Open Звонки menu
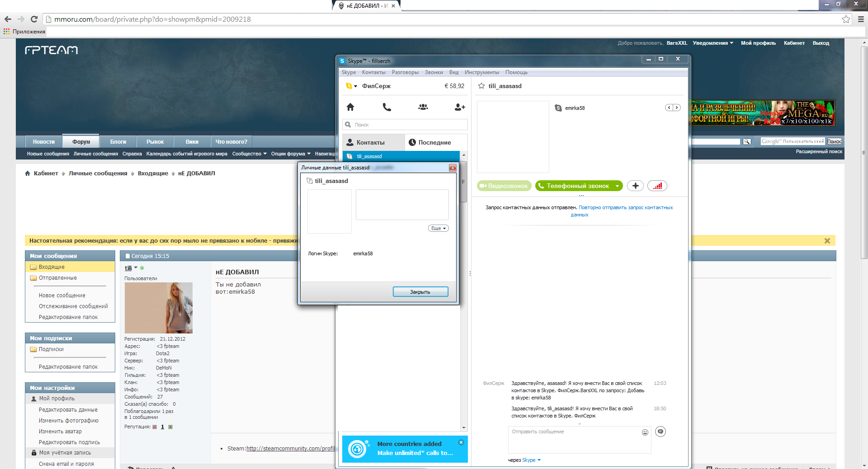Viewport: 868px width, 469px height. [x=434, y=72]
